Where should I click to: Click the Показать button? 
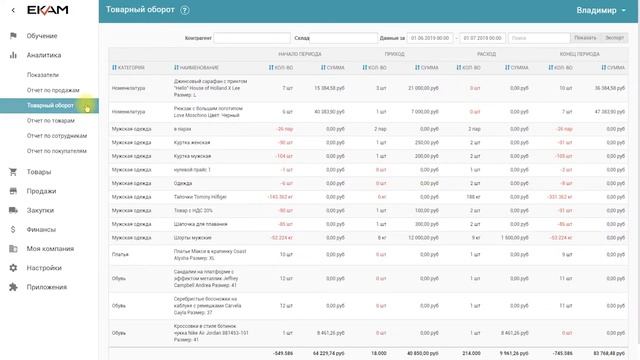point(585,38)
